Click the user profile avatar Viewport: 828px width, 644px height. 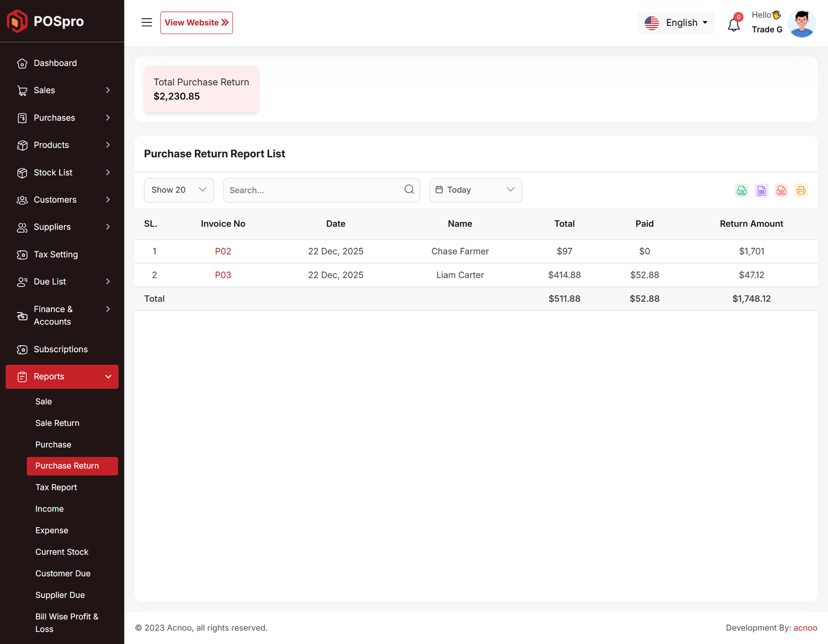coord(802,23)
